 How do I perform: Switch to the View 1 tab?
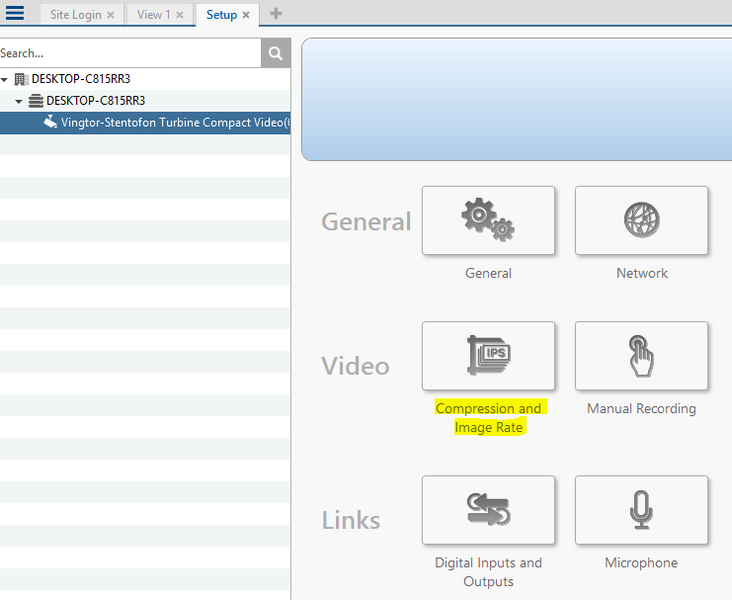click(153, 15)
